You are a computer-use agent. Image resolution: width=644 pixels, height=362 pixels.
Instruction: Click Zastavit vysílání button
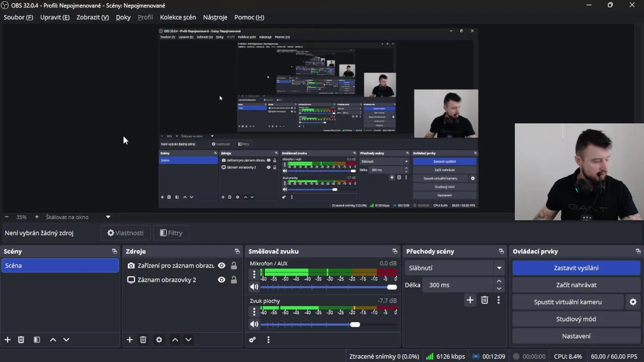[x=576, y=268]
